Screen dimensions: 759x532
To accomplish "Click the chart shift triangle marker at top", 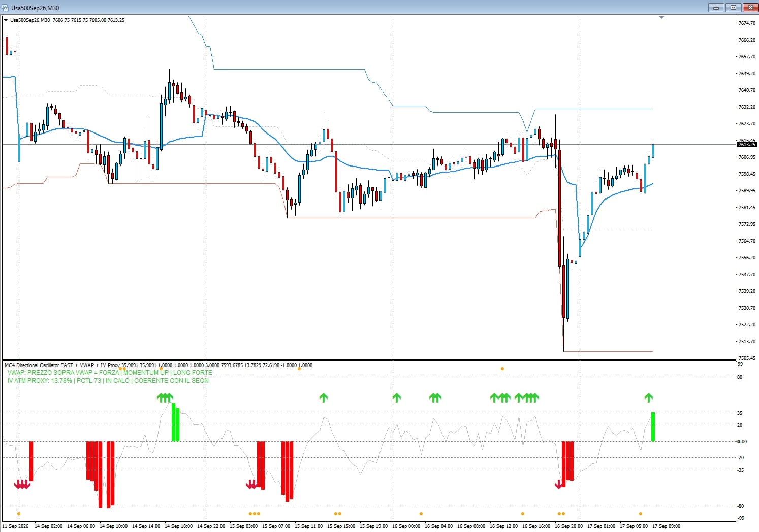I will 661,18.
